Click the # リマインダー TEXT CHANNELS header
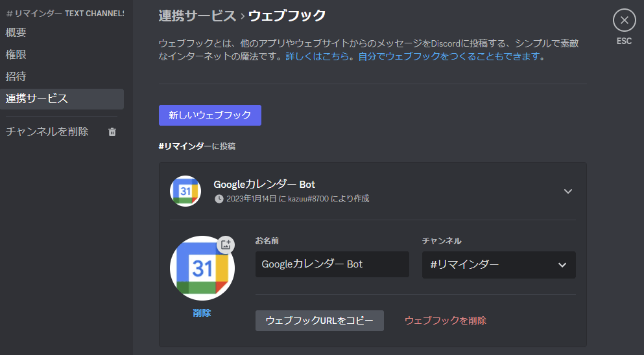The height and width of the screenshot is (355, 644). [x=65, y=14]
